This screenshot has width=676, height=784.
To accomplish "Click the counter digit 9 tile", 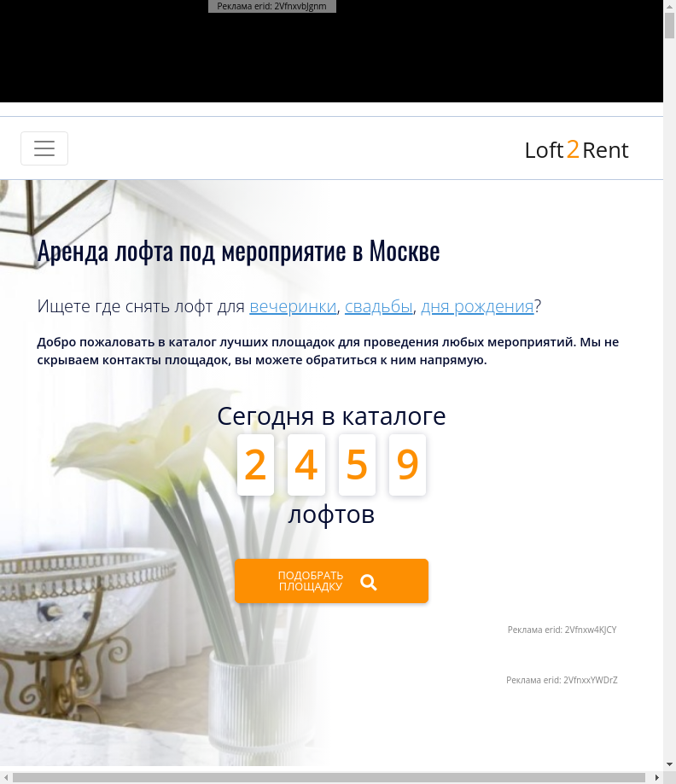I will 407,464.
